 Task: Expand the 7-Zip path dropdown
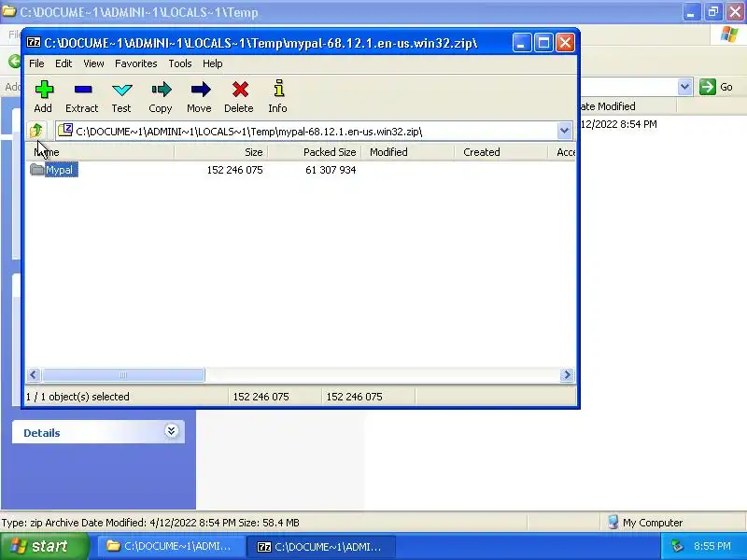564,131
